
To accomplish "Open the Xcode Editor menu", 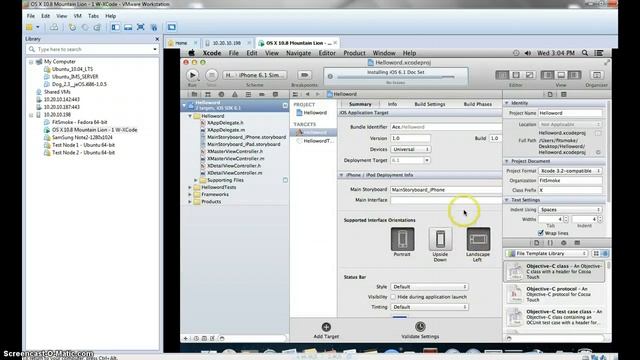I will click(x=327, y=53).
